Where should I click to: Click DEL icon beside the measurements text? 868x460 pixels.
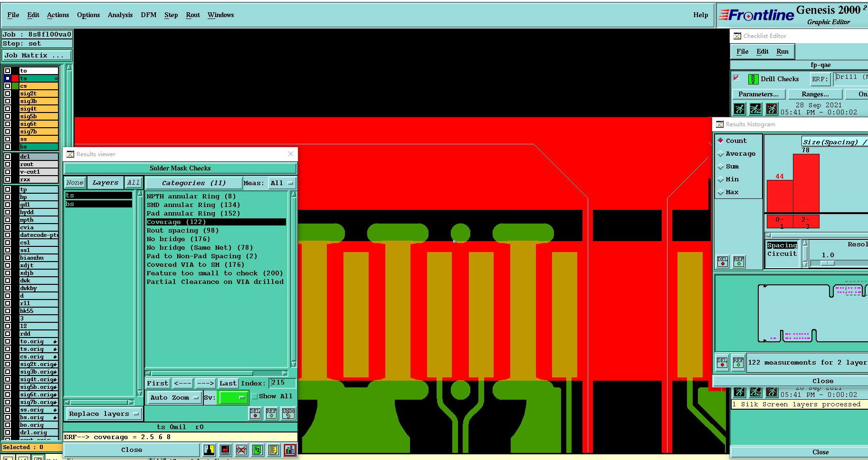pos(722,363)
